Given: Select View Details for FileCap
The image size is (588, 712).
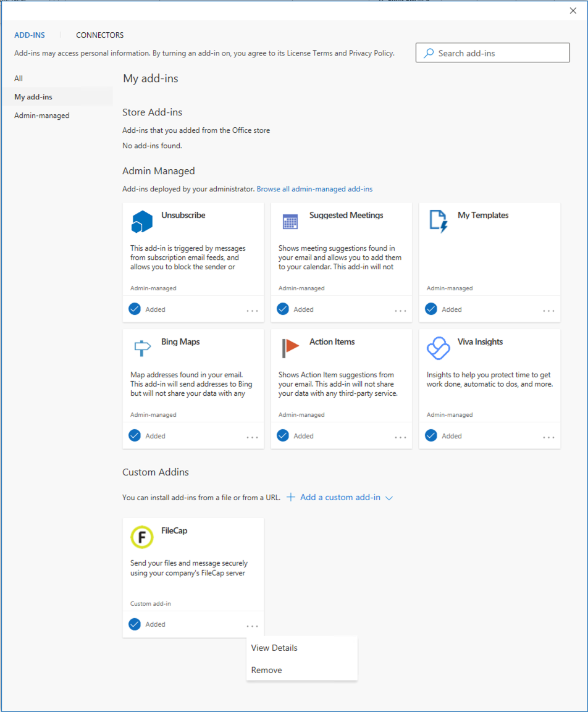Looking at the screenshot, I should 274,647.
